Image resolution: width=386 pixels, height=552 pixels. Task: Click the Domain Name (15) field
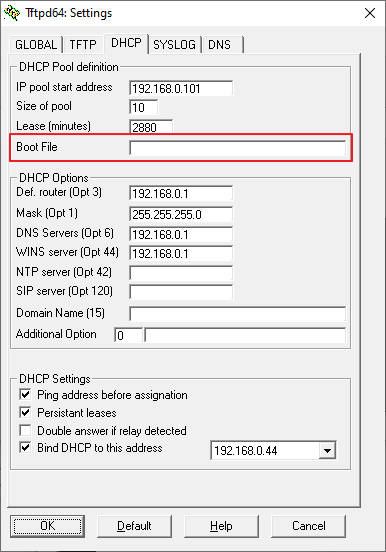[x=238, y=314]
